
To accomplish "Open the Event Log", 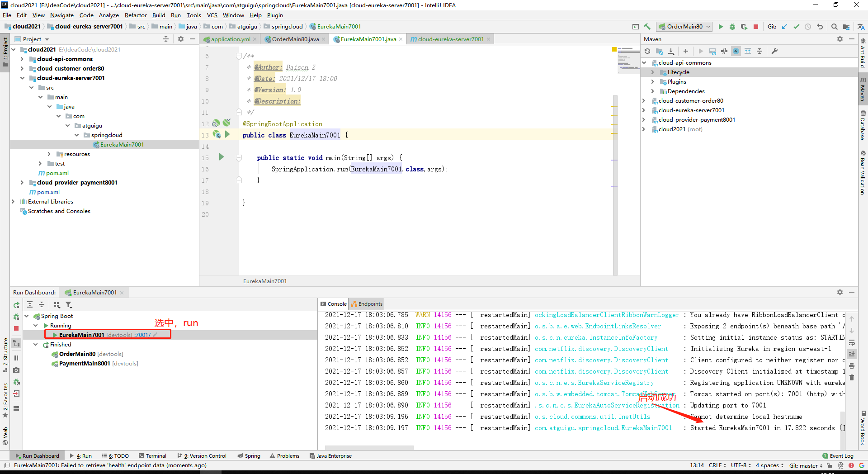I will 838,456.
